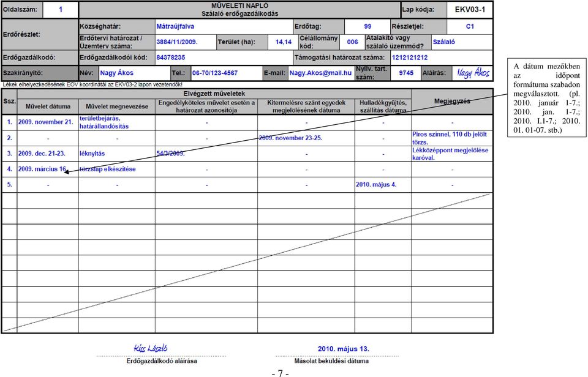Click the MŰVELETI NAPLÓ title
The image size is (588, 377).
(x=240, y=6)
